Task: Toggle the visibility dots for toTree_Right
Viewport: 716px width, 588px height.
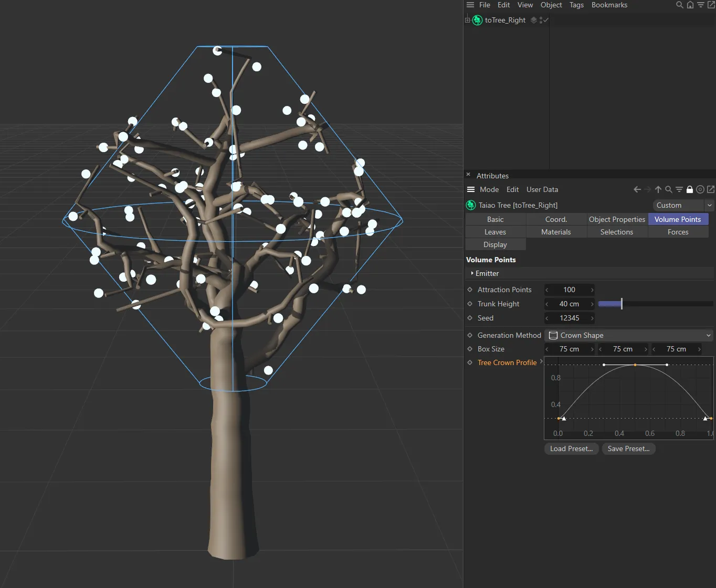Action: coord(541,20)
